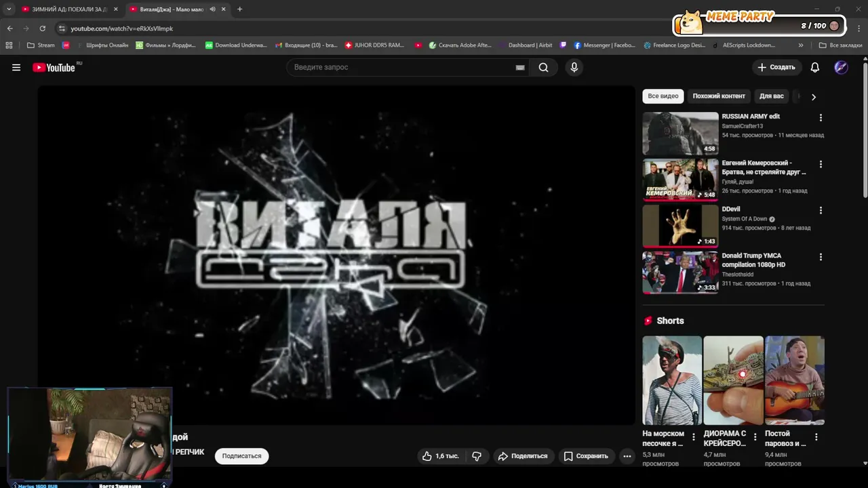The height and width of the screenshot is (488, 868).
Task: Close the ЗИМНИЙ АД tab
Action: [x=115, y=9]
